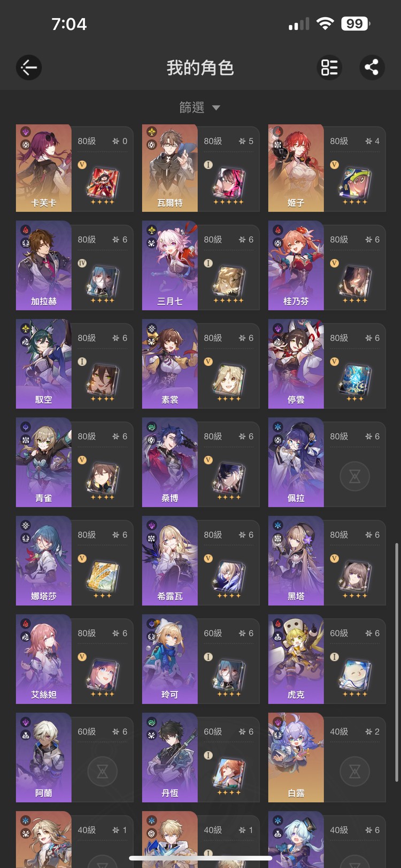
Task: Select 瓦爾特 light cone icon
Action: 228,183
